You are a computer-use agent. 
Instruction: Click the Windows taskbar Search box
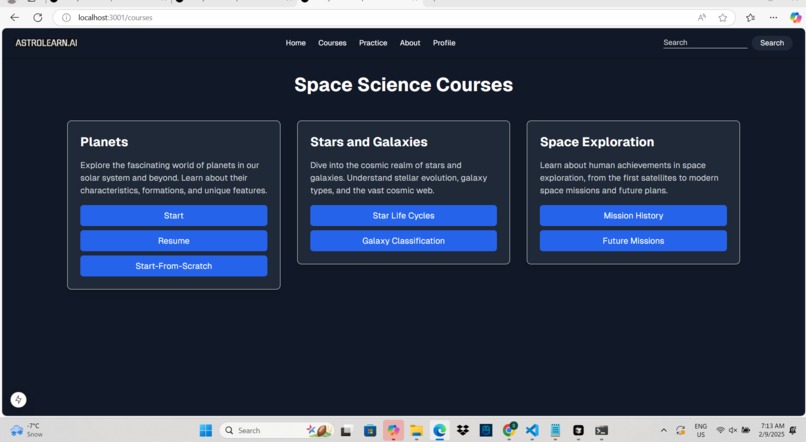click(x=277, y=430)
